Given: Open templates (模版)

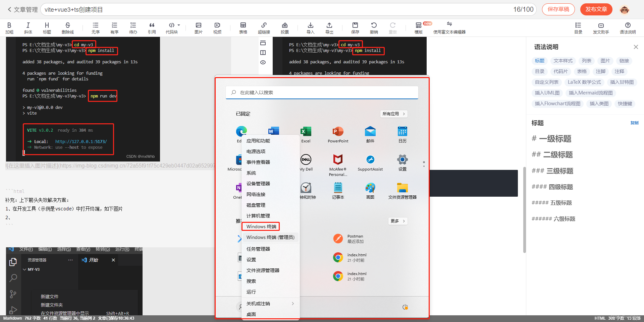Looking at the screenshot, I should (x=419, y=28).
